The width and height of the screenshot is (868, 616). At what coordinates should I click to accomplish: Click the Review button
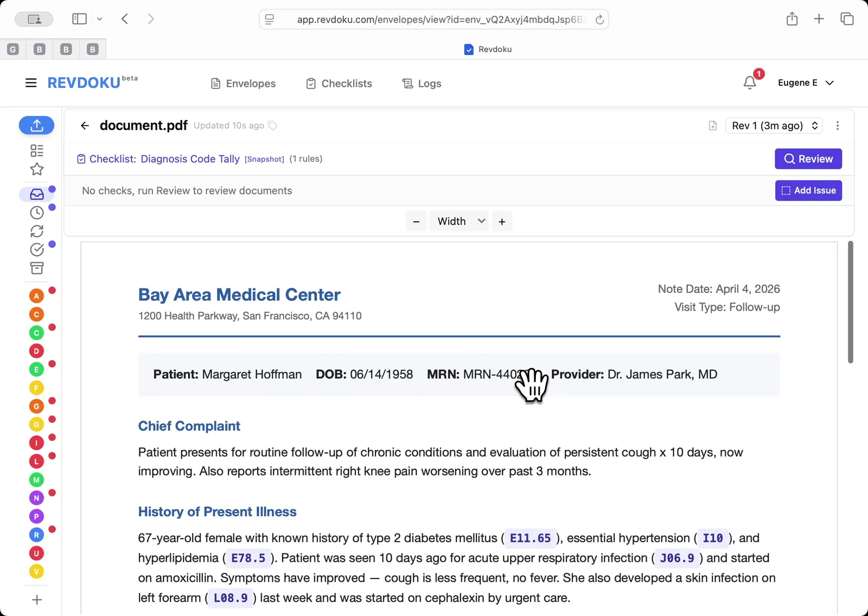808,159
